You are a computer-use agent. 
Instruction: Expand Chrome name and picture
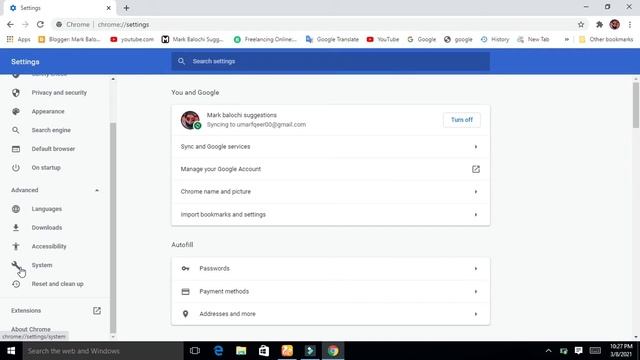pos(330,191)
